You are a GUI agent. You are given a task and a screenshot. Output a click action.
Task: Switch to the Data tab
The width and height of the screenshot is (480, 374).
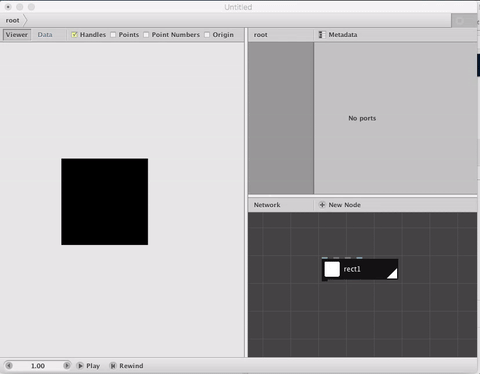point(45,35)
